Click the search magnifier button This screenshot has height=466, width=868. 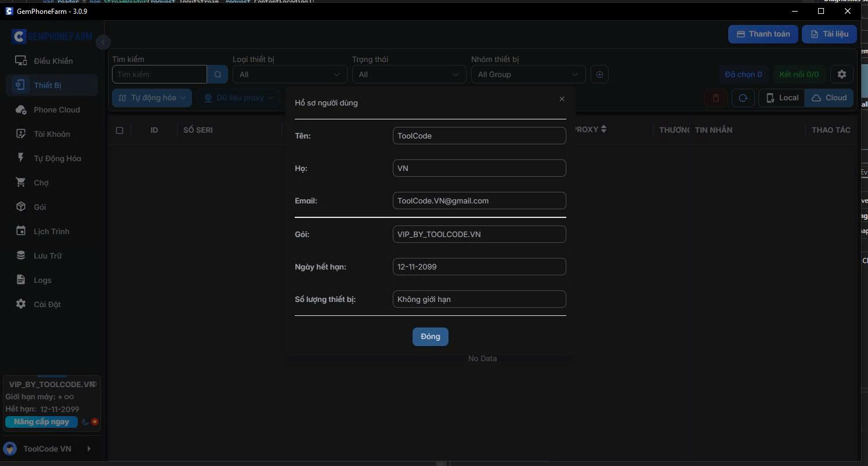[x=218, y=74]
